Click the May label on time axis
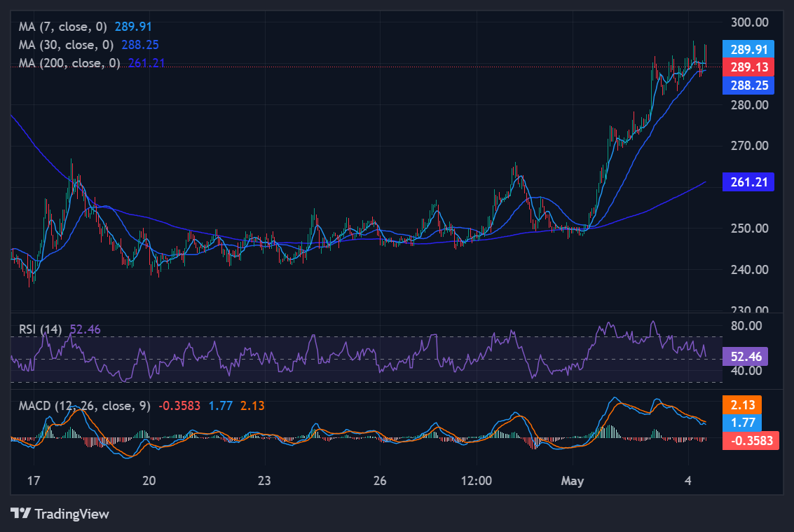Viewport: 794px width, 532px height. pos(573,481)
